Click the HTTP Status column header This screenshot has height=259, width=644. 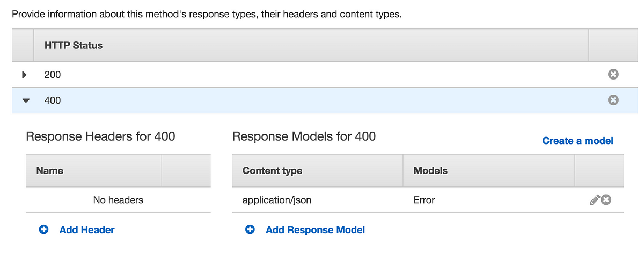(74, 46)
